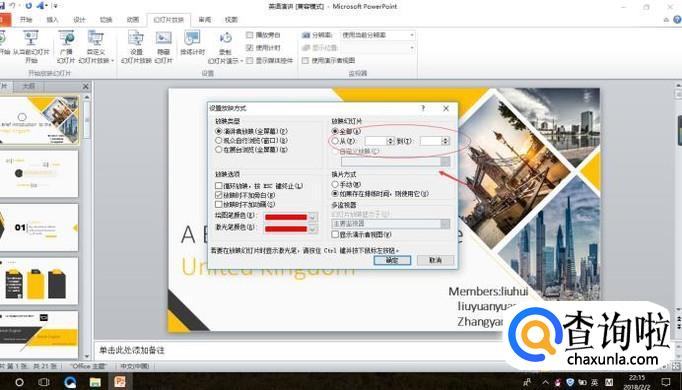Open the dialog's help question mark
682x390 pixels.
pyautogui.click(x=423, y=108)
